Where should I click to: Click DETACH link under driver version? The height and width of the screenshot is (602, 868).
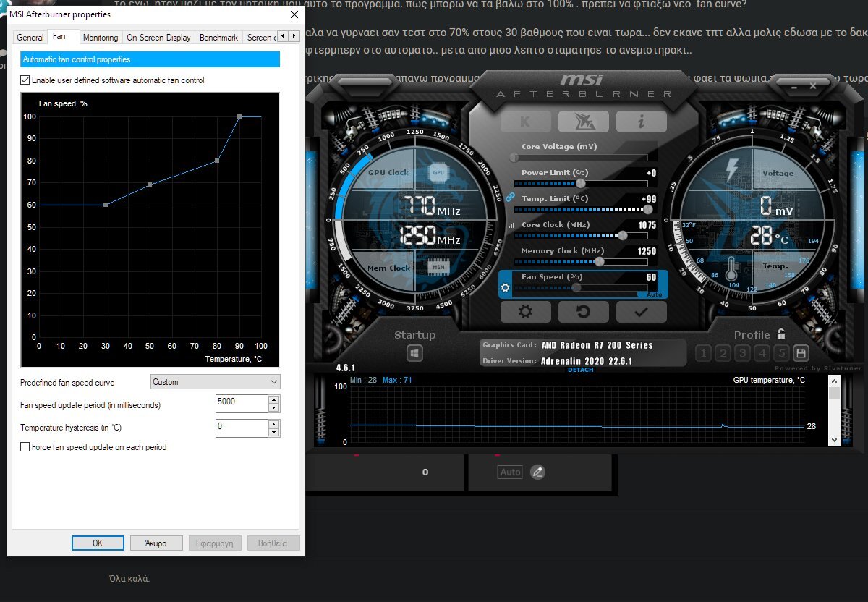580,370
